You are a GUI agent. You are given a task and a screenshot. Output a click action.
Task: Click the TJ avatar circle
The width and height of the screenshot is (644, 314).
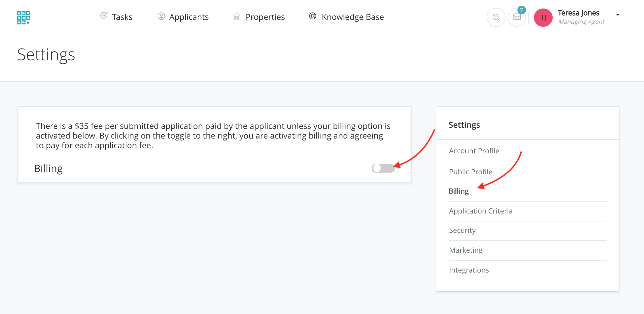[543, 18]
